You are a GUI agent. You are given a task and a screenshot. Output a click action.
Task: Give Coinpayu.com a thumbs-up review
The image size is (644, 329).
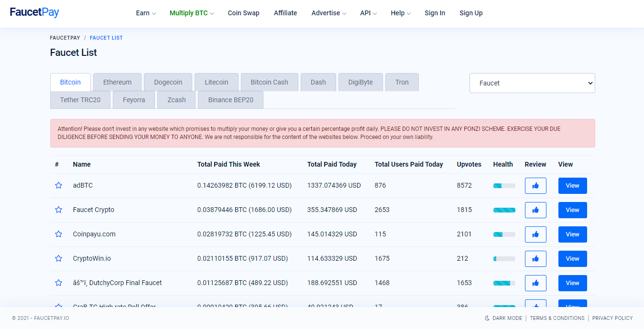[x=535, y=234]
